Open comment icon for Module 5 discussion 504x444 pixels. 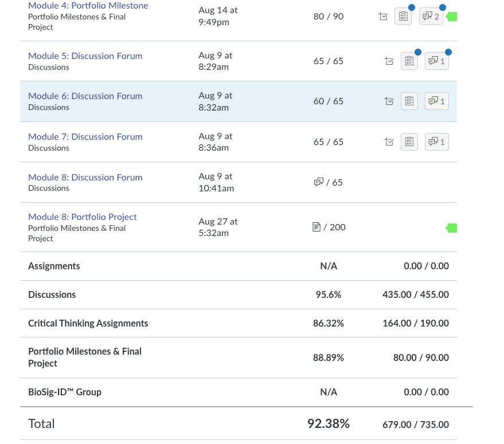point(436,61)
